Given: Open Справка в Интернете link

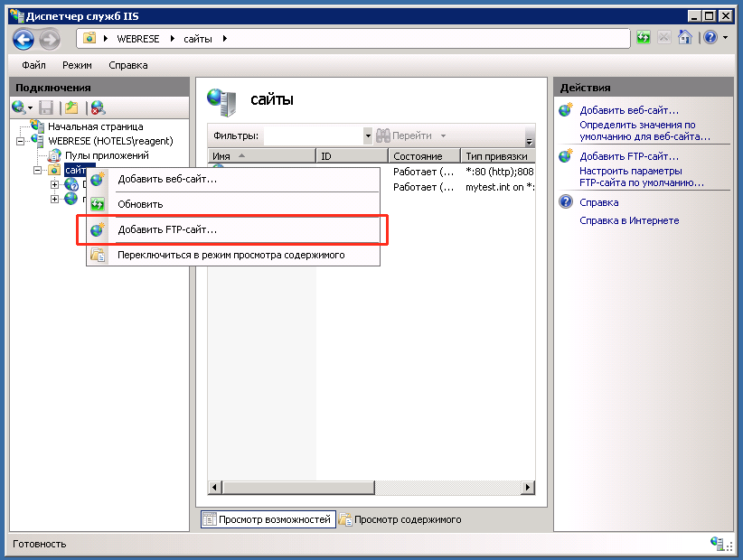Looking at the screenshot, I should coord(629,220).
